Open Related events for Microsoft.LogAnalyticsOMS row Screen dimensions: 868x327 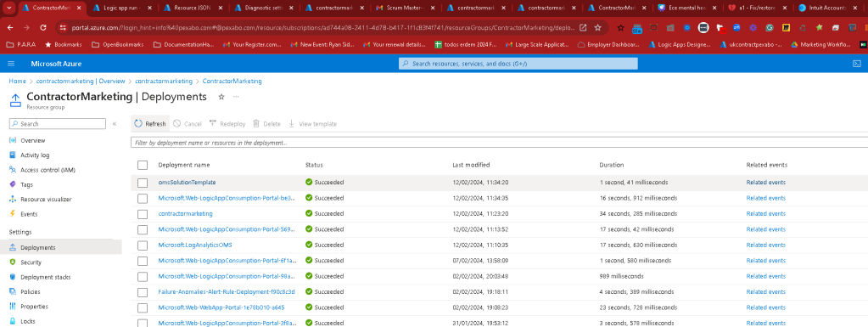pyautogui.click(x=765, y=245)
